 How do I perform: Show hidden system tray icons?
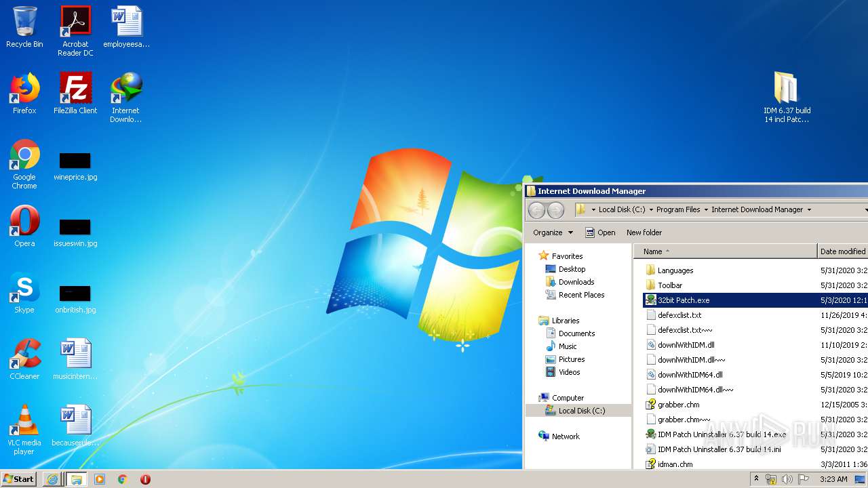pyautogui.click(x=757, y=479)
